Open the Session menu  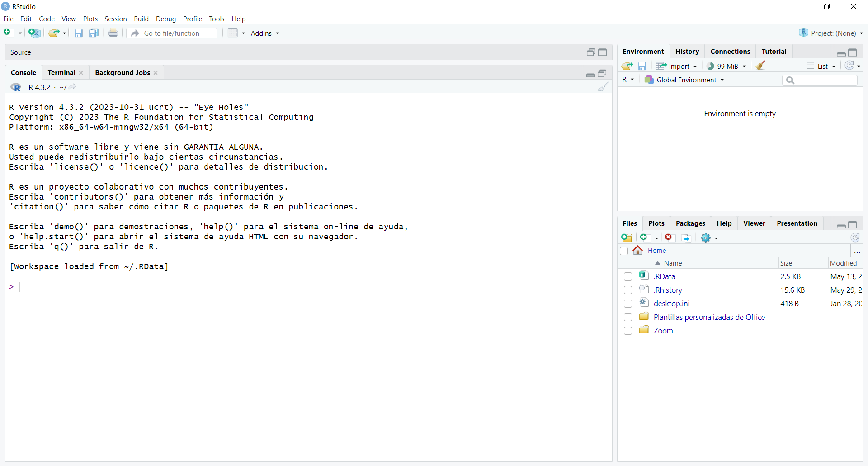(x=115, y=19)
